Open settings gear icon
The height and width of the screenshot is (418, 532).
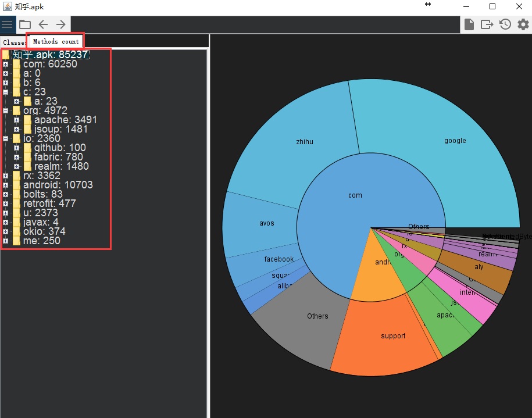523,24
